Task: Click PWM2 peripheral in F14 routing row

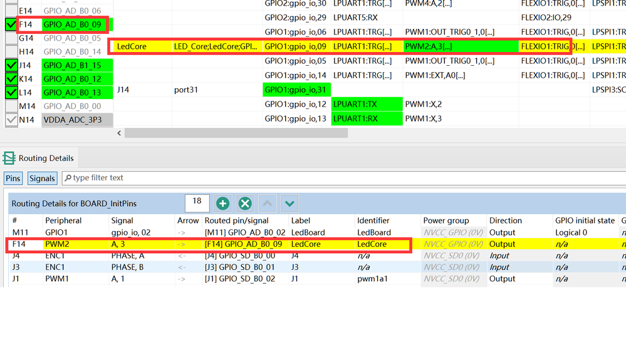Action: coord(57,244)
